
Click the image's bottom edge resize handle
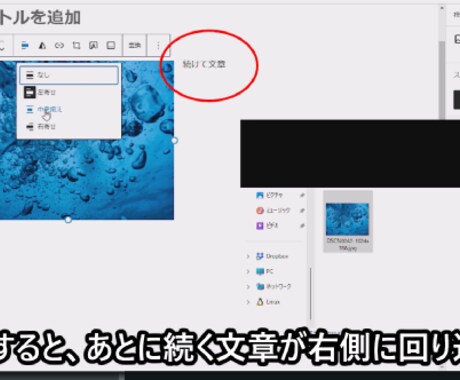tap(68, 220)
